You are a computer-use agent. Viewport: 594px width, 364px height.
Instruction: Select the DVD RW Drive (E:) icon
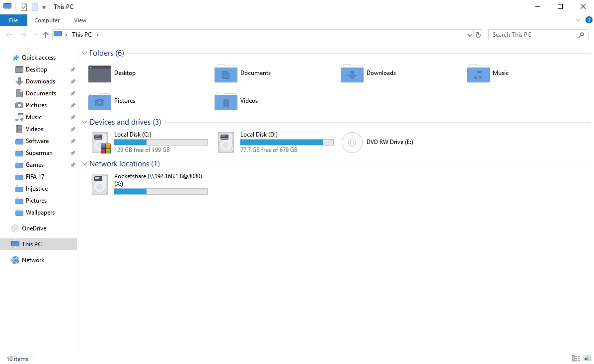click(352, 143)
